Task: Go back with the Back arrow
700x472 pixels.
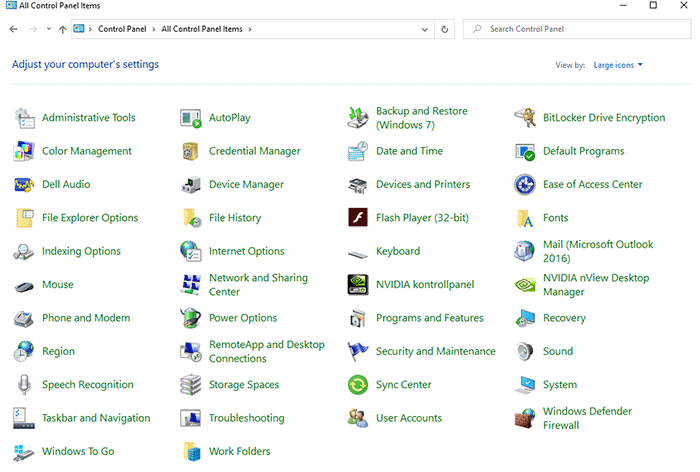Action: click(13, 29)
